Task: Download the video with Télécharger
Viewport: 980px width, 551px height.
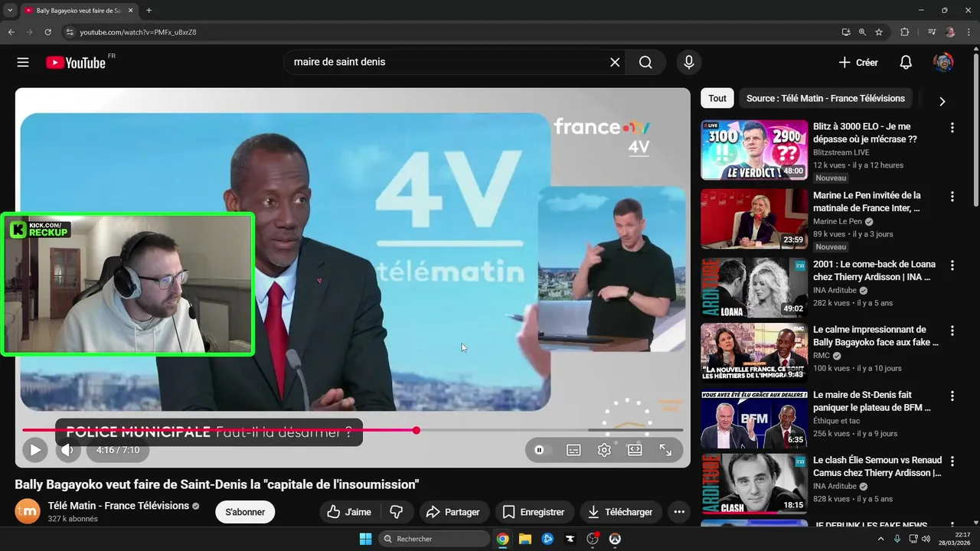Action: pyautogui.click(x=620, y=512)
